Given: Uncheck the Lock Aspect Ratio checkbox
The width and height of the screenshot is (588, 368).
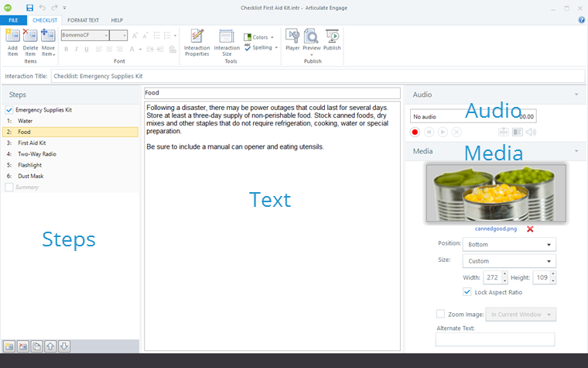Looking at the screenshot, I should point(467,292).
